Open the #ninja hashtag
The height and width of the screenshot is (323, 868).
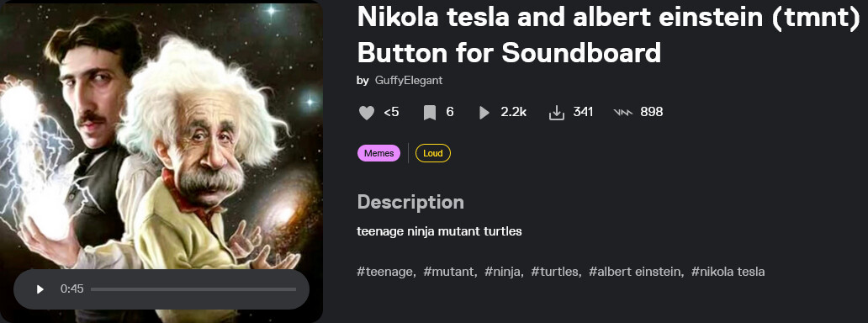(x=504, y=272)
